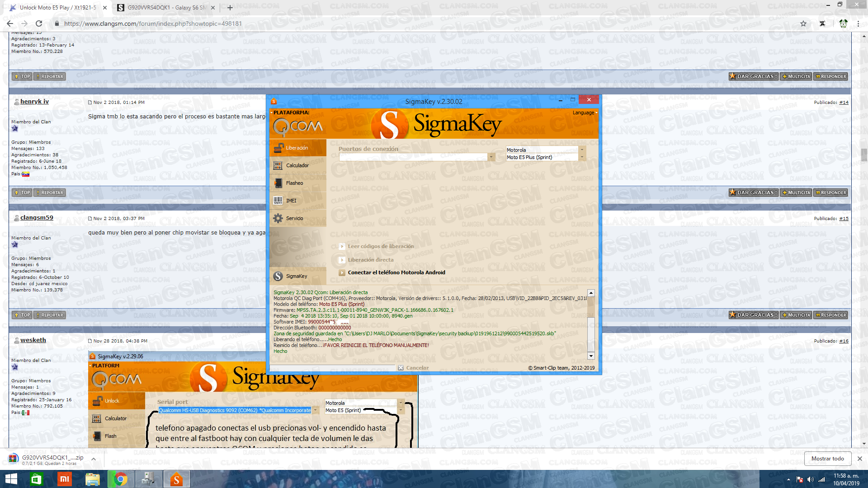This screenshot has width=868, height=488.
Task: Click the browser extension icon beside the bookmark star
Action: 822,23
